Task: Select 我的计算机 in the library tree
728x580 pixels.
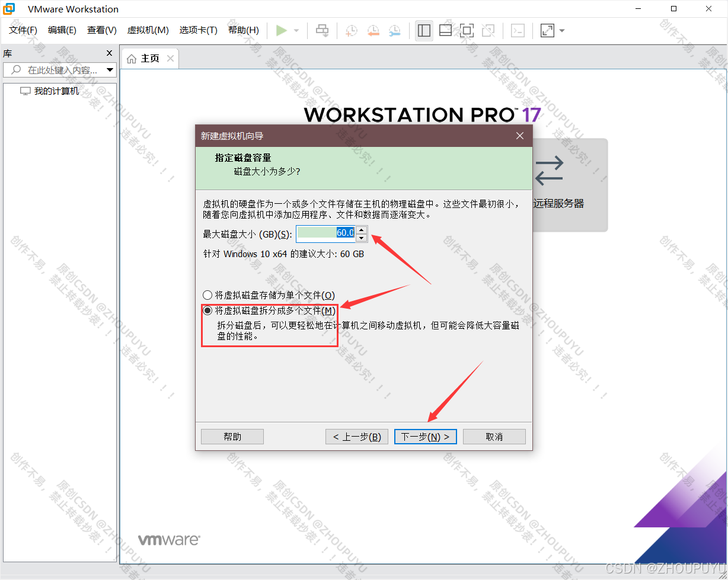Action: (56, 91)
